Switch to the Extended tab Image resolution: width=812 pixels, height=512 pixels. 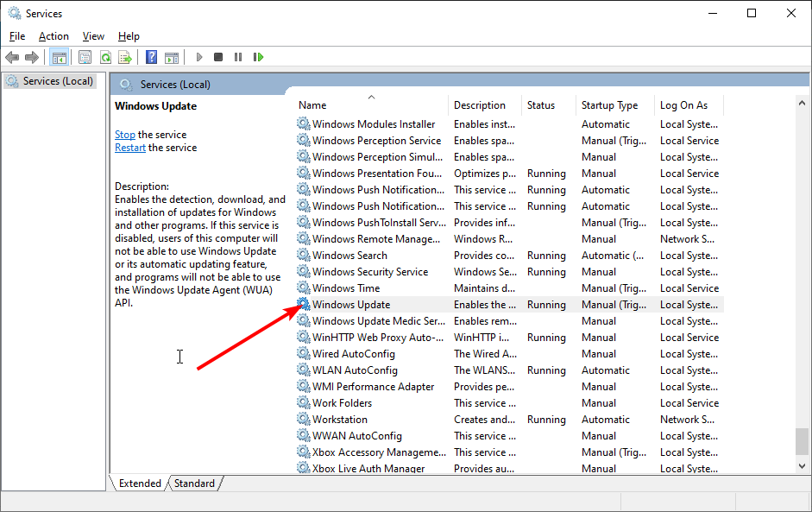click(140, 483)
